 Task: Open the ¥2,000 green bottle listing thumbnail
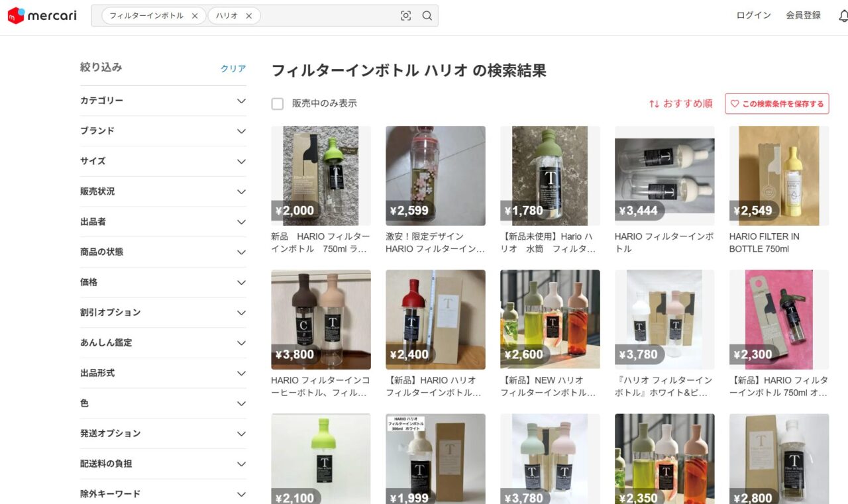[321, 176]
